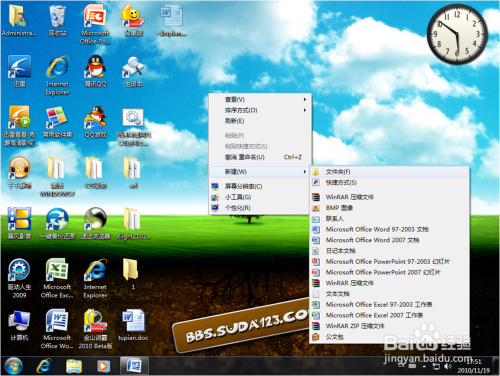This screenshot has height=376, width=500.
Task: Click the volume speaker tray icon
Action: click(448, 366)
